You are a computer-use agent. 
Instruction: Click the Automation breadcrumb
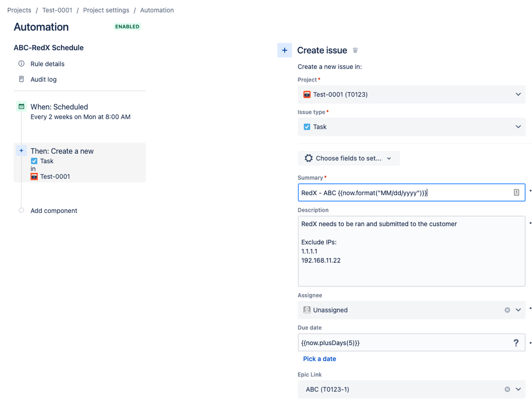click(157, 10)
